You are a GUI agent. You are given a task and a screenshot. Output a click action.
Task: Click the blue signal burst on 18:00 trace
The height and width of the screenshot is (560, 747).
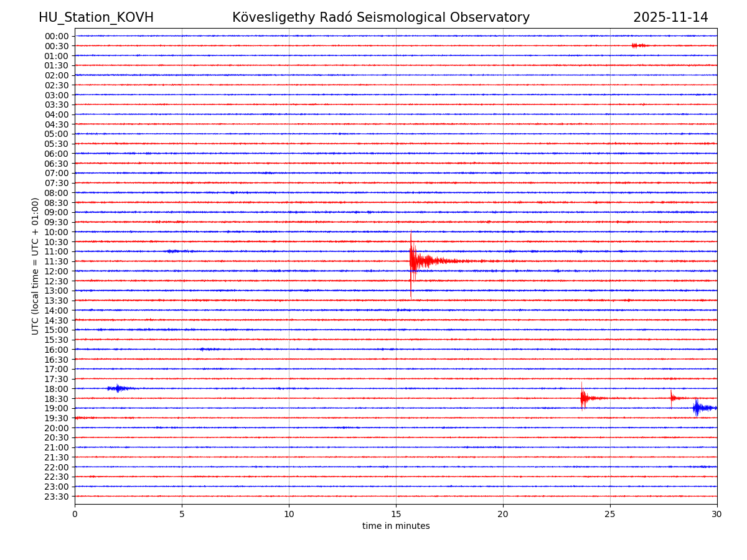tap(117, 388)
